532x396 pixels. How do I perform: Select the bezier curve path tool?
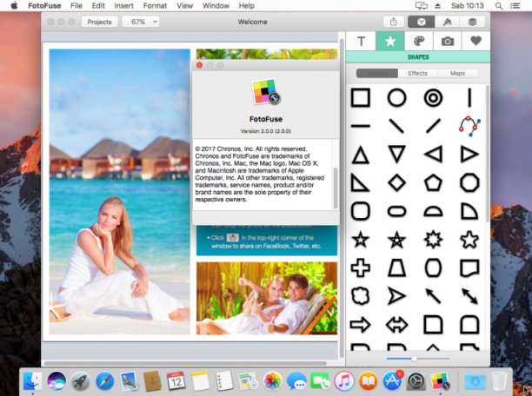[x=469, y=126]
